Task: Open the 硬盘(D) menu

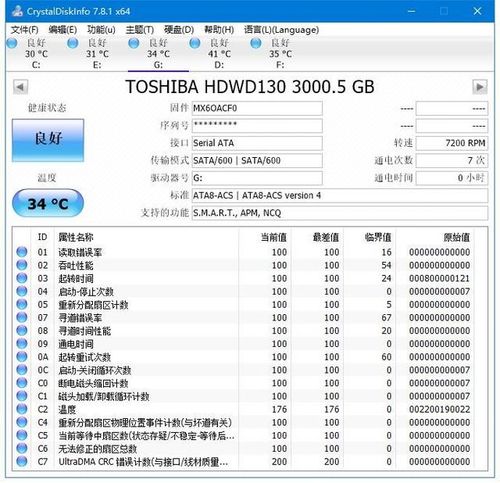Action: click(179, 30)
